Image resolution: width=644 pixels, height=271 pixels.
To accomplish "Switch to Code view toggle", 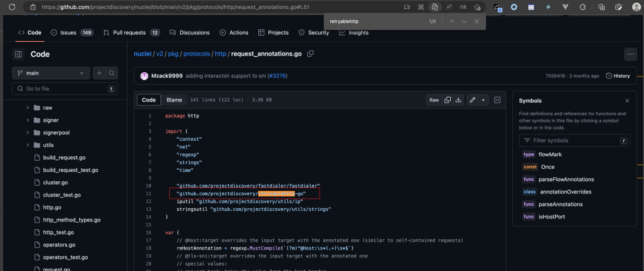I will (x=148, y=100).
